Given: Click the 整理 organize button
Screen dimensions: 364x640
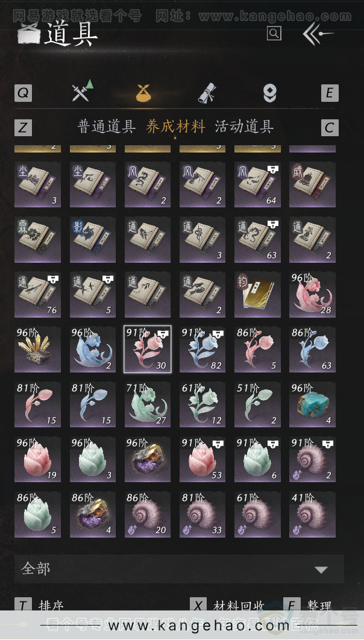Looking at the screenshot, I should tap(319, 605).
